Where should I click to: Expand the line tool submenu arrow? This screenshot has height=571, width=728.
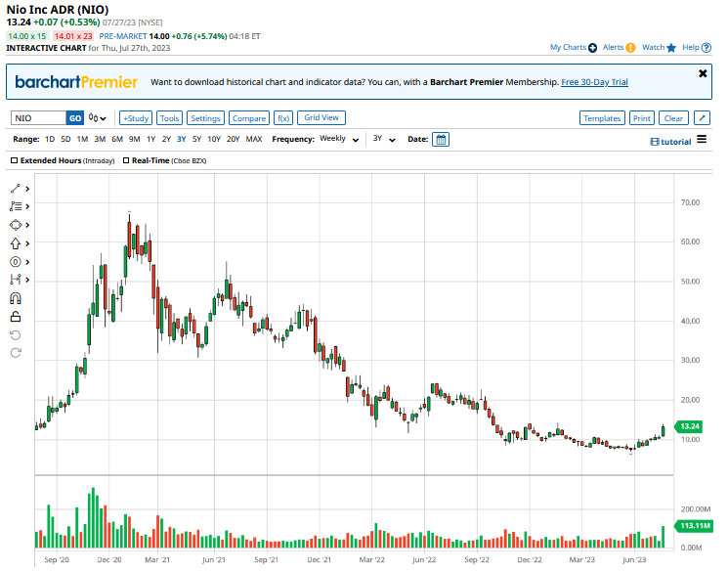pyautogui.click(x=27, y=189)
